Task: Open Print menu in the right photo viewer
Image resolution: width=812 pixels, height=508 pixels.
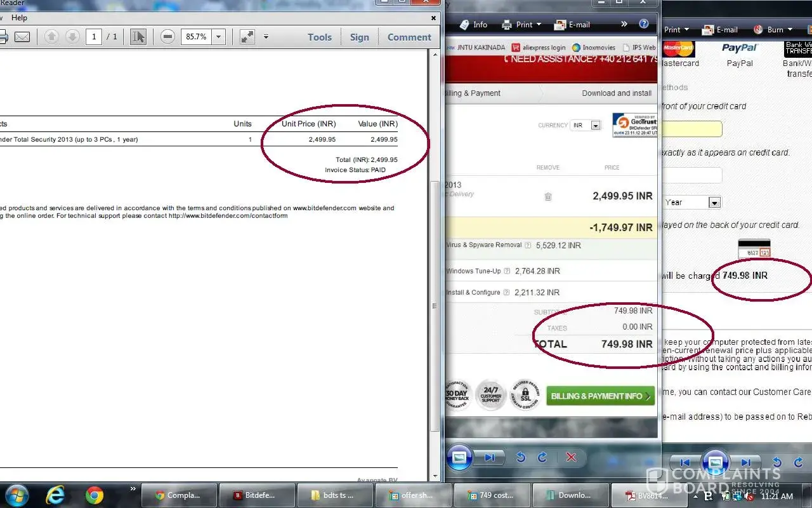Action: [x=676, y=30]
